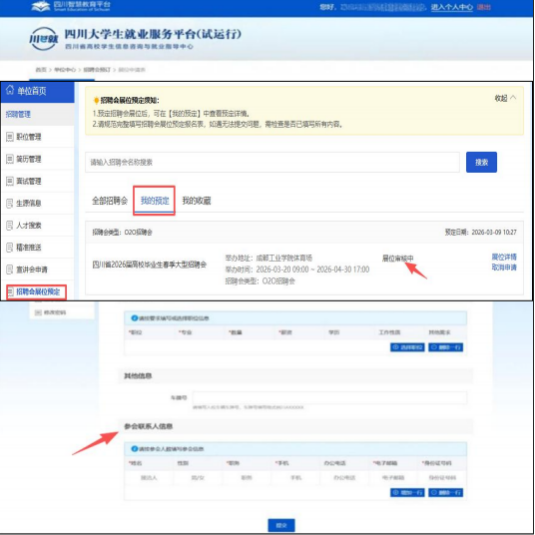Click the document icon beside 生源信息
The image size is (535, 535).
(x=10, y=203)
